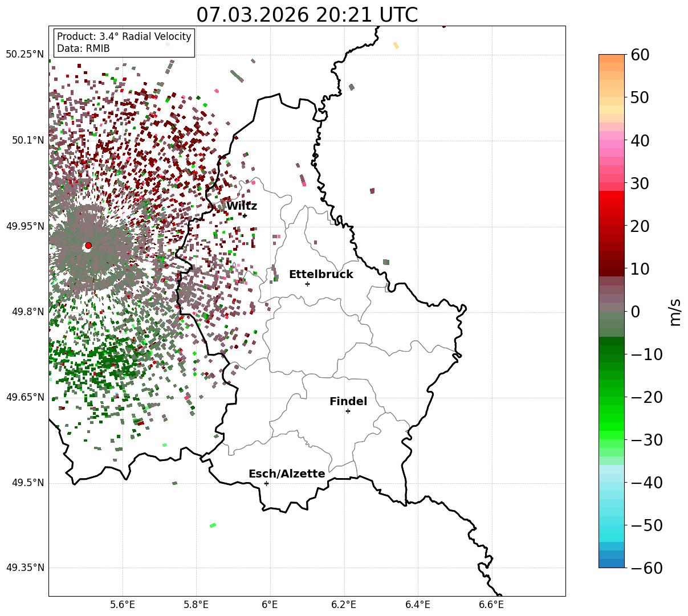Click the Findel cross marker
The width and height of the screenshot is (688, 616).
point(348,411)
